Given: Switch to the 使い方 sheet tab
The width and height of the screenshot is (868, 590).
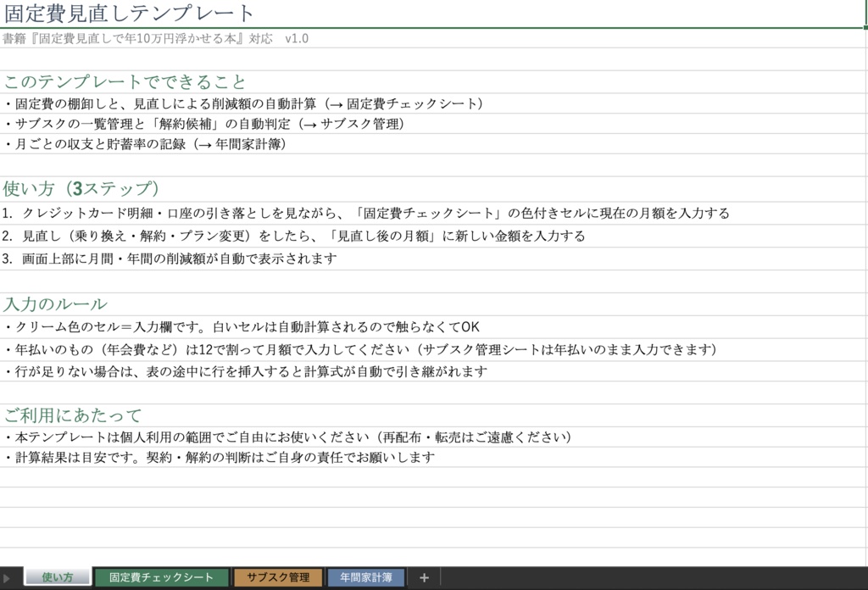Looking at the screenshot, I should 57,577.
